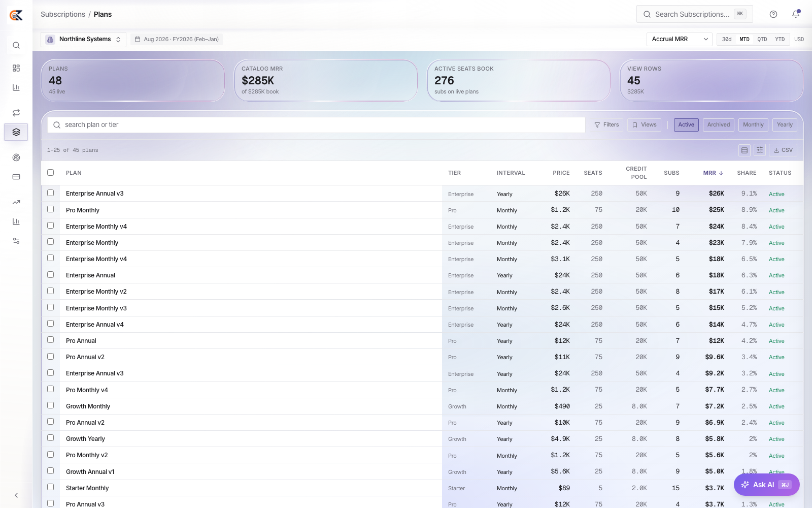This screenshot has width=812, height=508.
Task: Open the column settings sliders icon button
Action: [760, 150]
